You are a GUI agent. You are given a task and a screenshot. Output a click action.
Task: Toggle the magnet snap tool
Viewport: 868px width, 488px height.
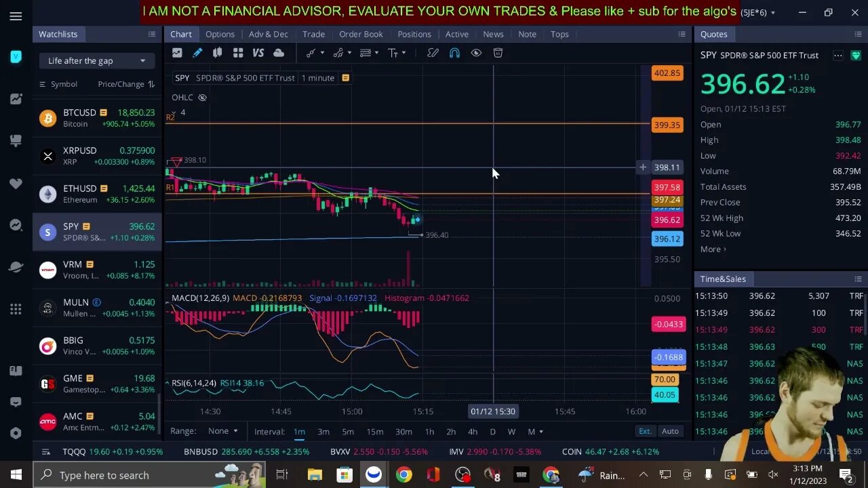(454, 53)
